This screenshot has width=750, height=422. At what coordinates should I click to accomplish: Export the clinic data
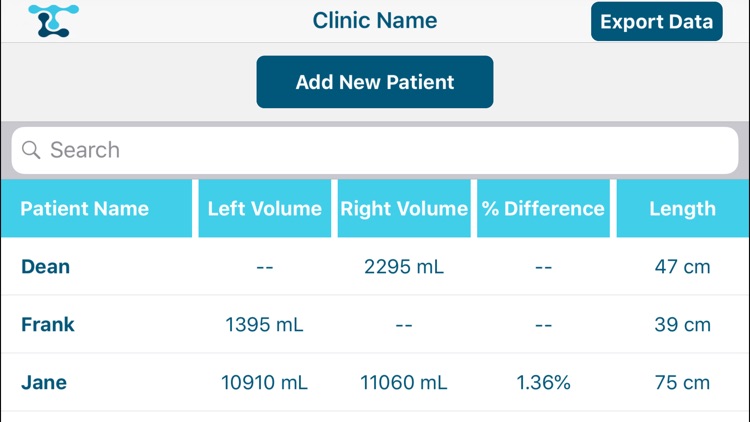click(x=656, y=22)
